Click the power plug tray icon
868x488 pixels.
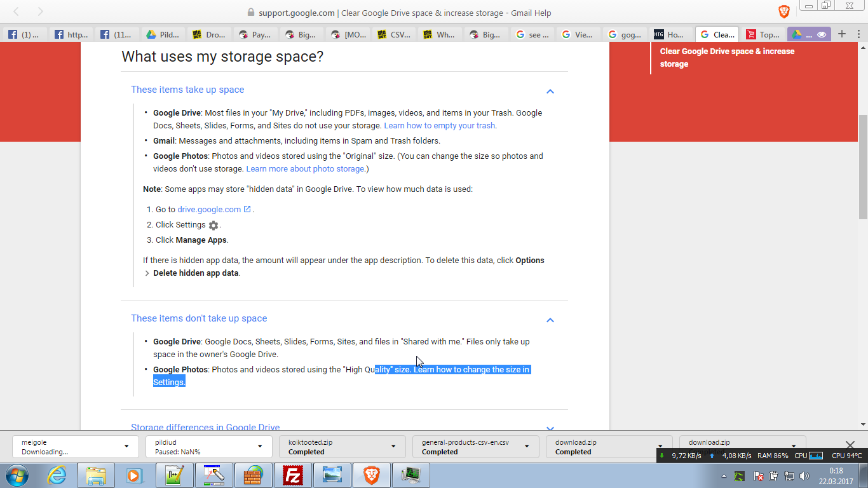773,476
